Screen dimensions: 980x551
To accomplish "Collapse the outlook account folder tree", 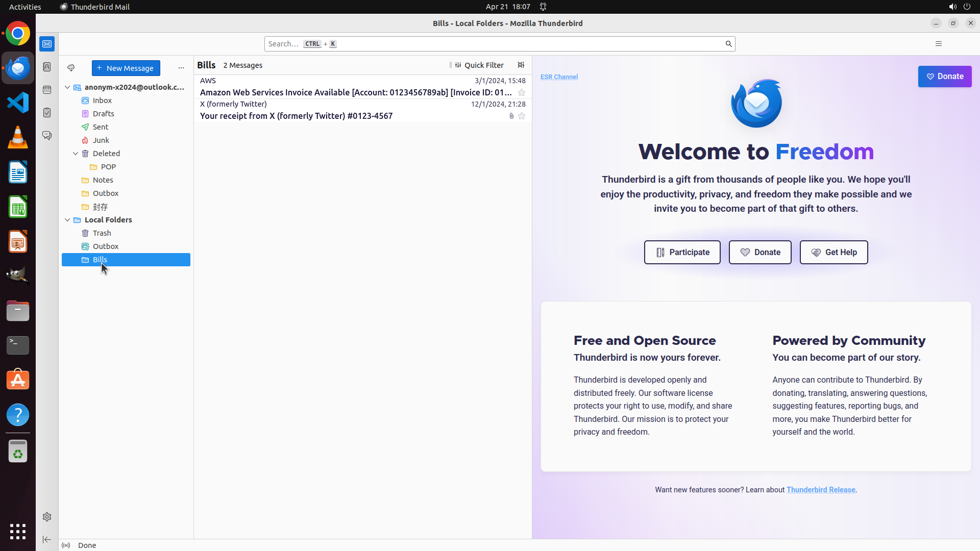I will [67, 87].
